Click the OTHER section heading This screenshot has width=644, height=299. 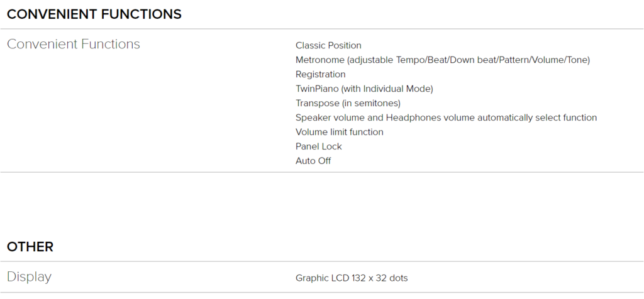tap(30, 247)
